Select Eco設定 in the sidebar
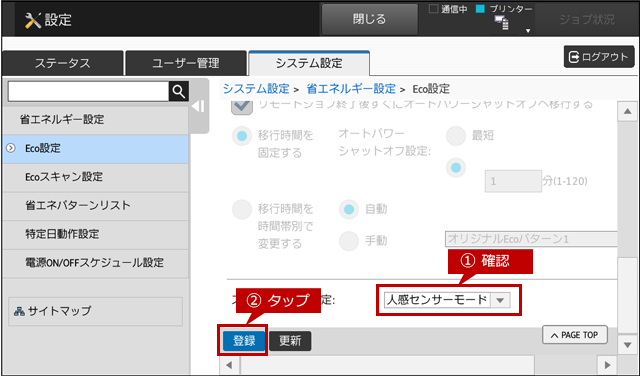 [x=96, y=149]
